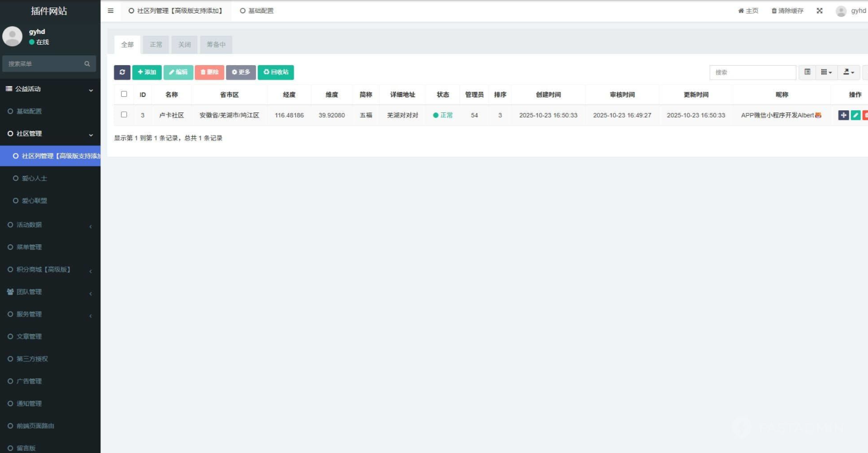Tick the select-all checkbox in table header
The width and height of the screenshot is (868, 453).
(124, 94)
